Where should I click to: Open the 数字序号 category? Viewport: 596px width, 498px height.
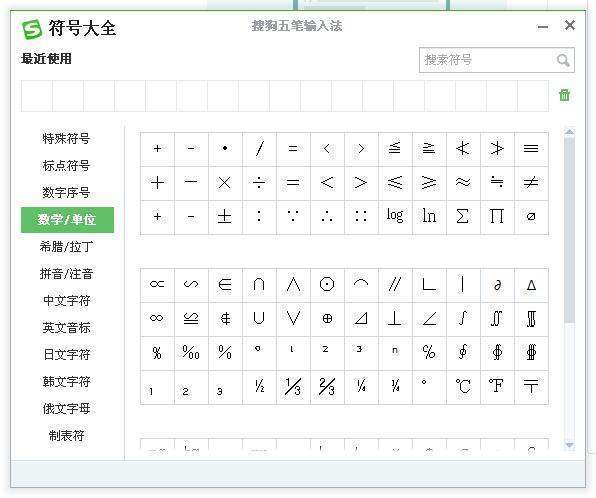pyautogui.click(x=66, y=192)
